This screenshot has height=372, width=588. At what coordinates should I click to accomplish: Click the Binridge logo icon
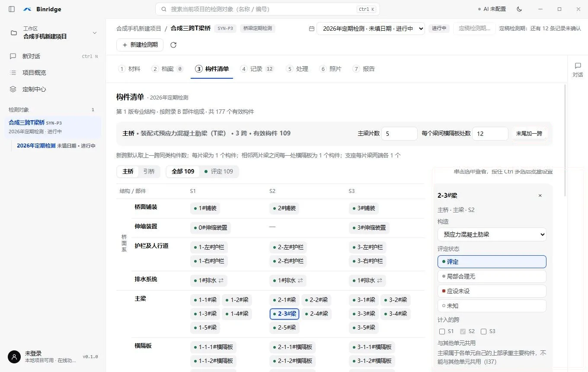27,9
